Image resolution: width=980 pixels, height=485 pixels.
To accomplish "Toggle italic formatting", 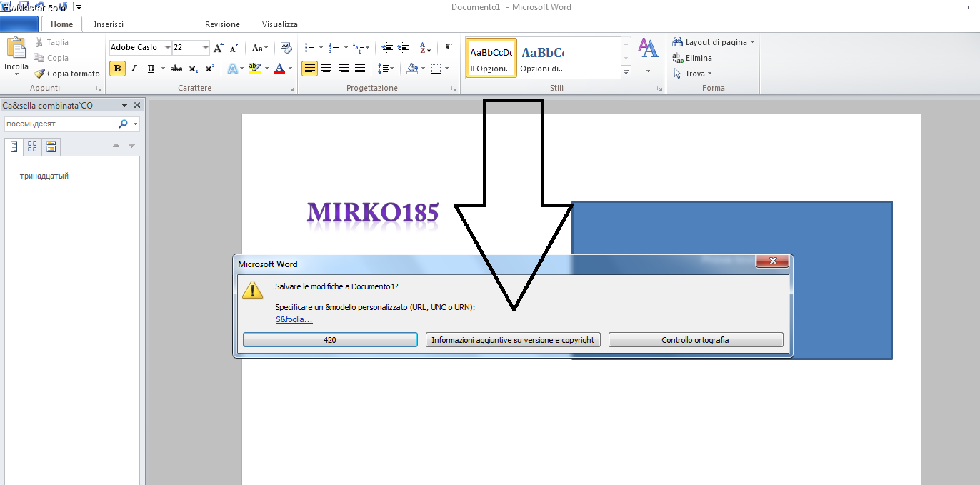I will pyautogui.click(x=134, y=69).
